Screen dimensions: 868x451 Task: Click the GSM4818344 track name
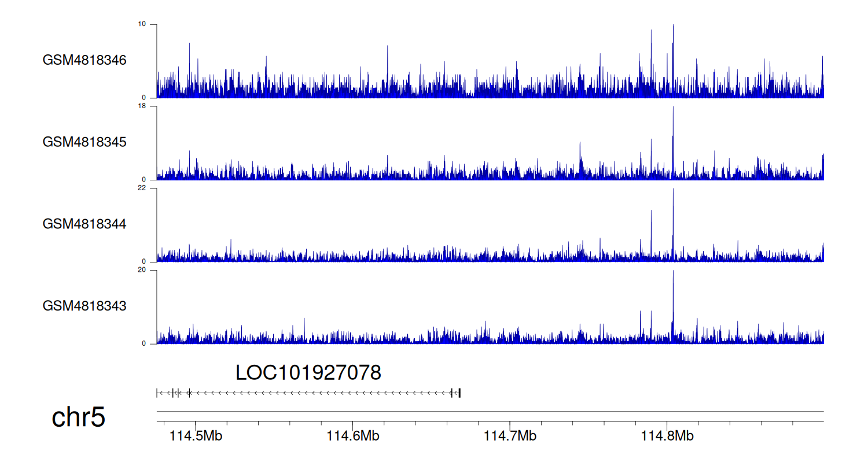84,223
